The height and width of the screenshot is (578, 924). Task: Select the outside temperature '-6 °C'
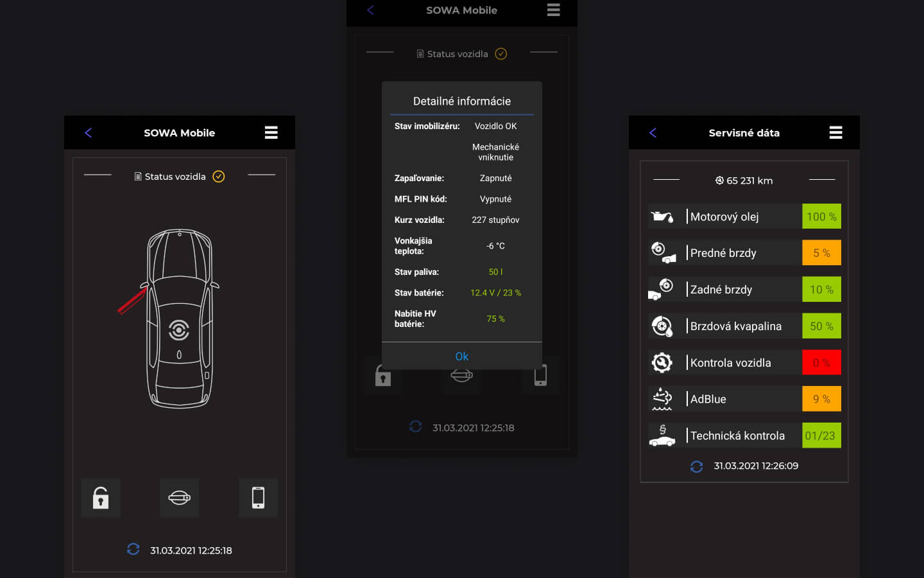pos(495,246)
